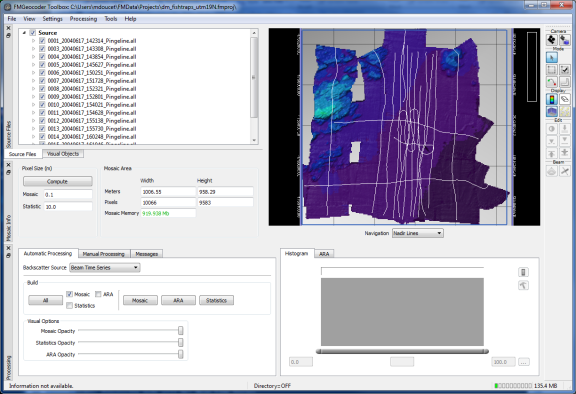
Task: Select the rectangle selection mode icon
Action: coord(551,70)
